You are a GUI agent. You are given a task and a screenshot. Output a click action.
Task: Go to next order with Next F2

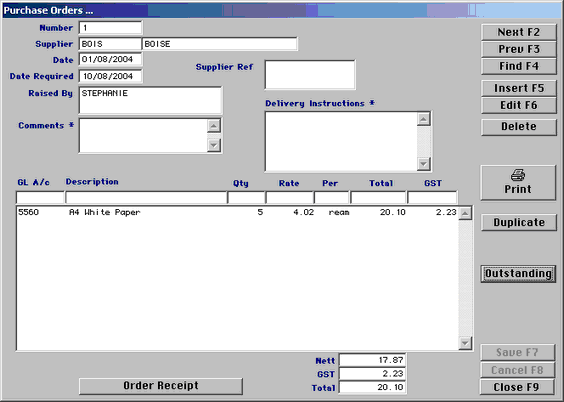[x=519, y=32]
